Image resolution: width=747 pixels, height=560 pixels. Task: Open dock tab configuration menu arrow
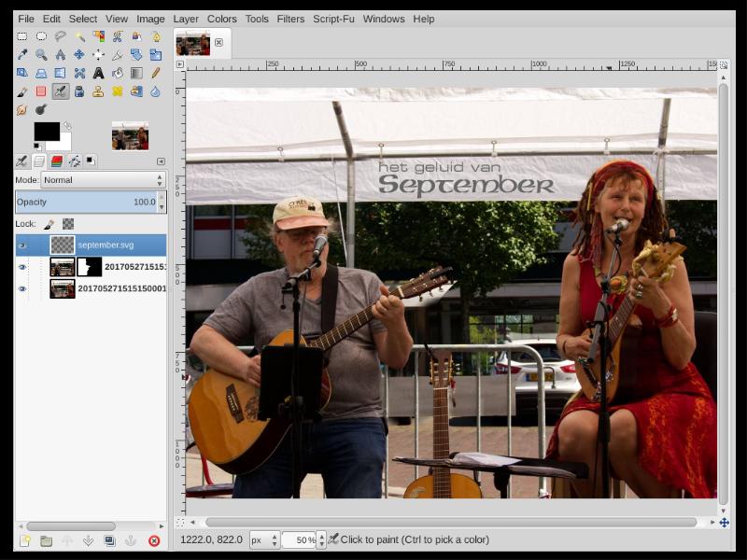(x=161, y=161)
